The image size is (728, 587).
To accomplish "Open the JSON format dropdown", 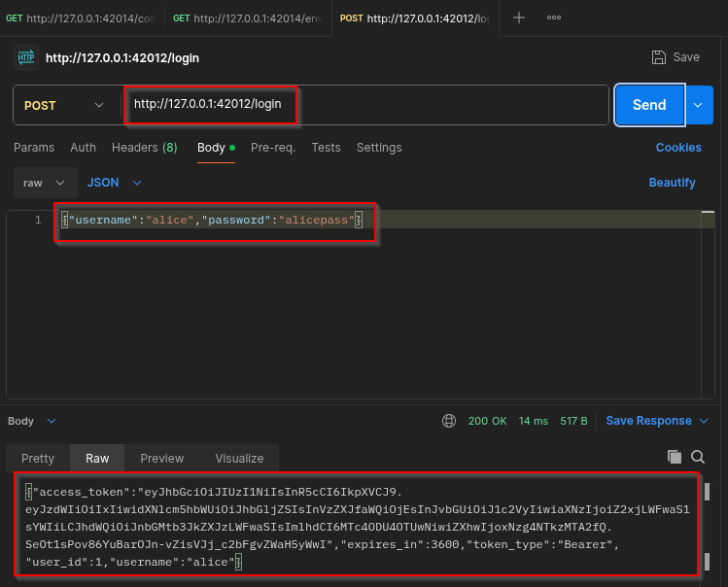I will [115, 183].
